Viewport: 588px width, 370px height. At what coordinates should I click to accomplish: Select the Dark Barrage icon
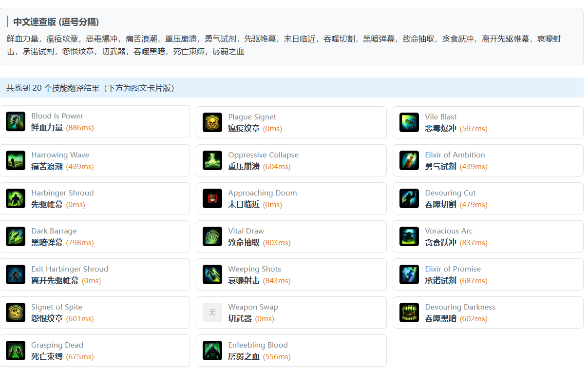pyautogui.click(x=16, y=236)
